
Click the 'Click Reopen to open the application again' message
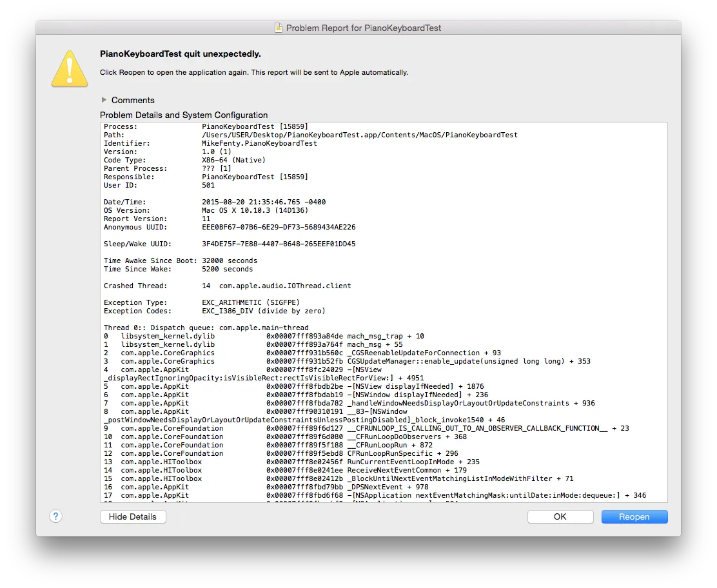click(254, 72)
